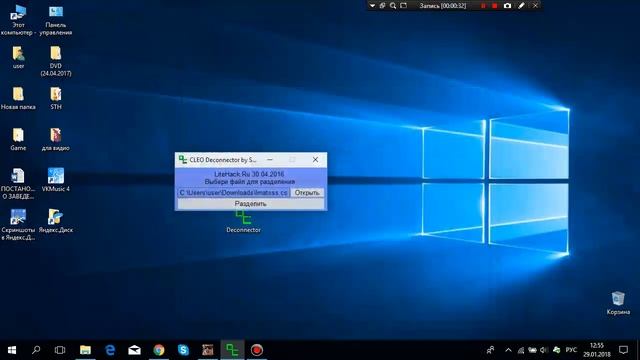The width and height of the screenshot is (640, 360).
Task: Click the Deconnector taskbar button
Action: click(x=232, y=350)
